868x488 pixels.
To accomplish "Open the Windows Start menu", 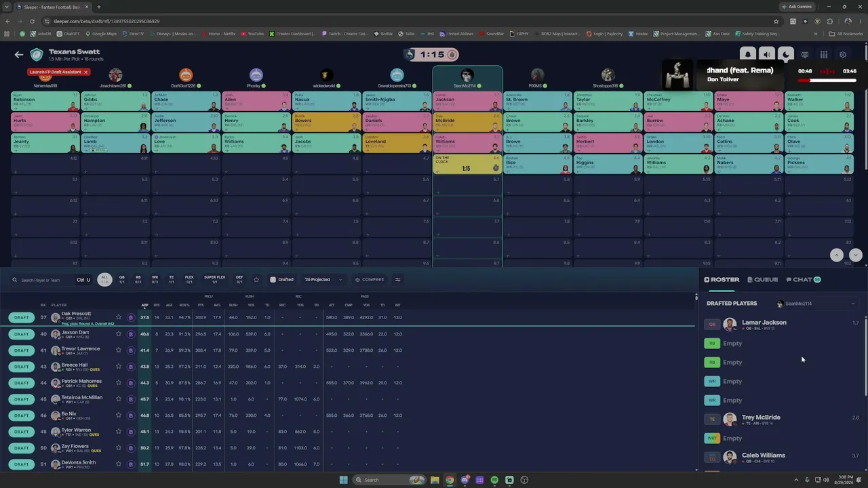I will (343, 480).
